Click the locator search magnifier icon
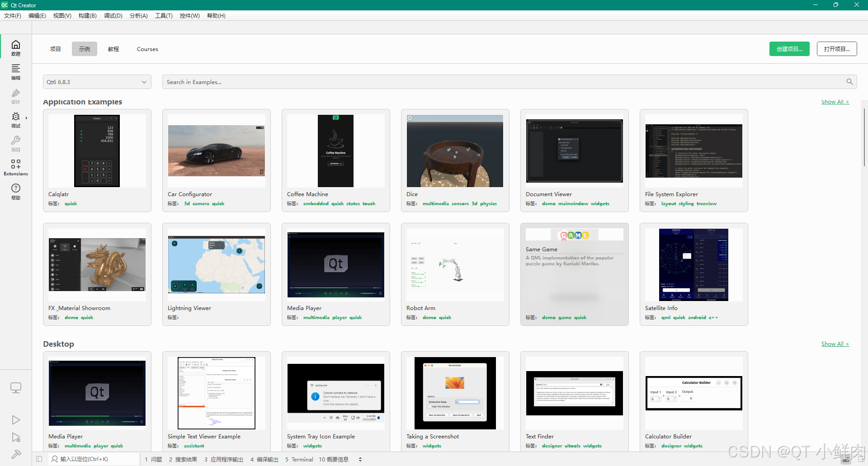Image resolution: width=868 pixels, height=466 pixels. (55, 459)
